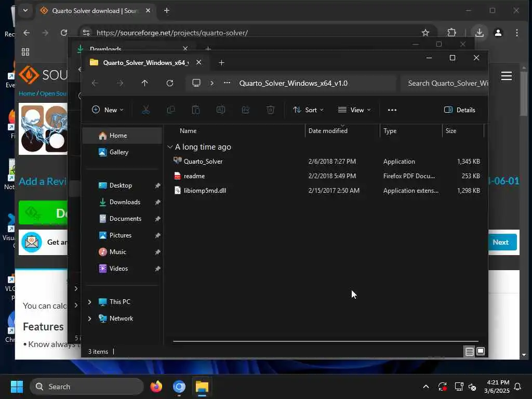
Task: Expand the Network tree node
Action: (89, 318)
